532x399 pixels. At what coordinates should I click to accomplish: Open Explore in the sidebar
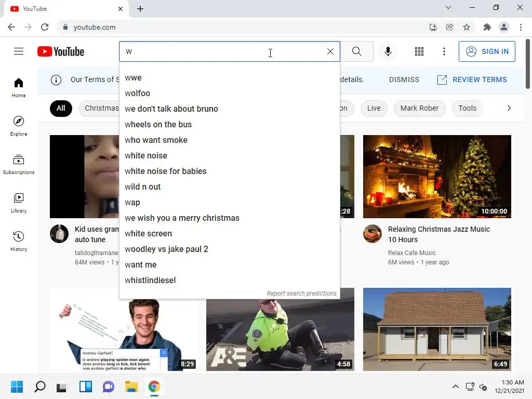click(19, 126)
